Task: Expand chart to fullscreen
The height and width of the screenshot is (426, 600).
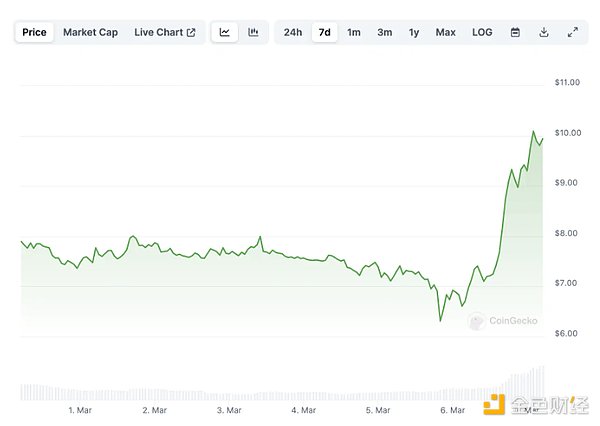Action: 573,32
